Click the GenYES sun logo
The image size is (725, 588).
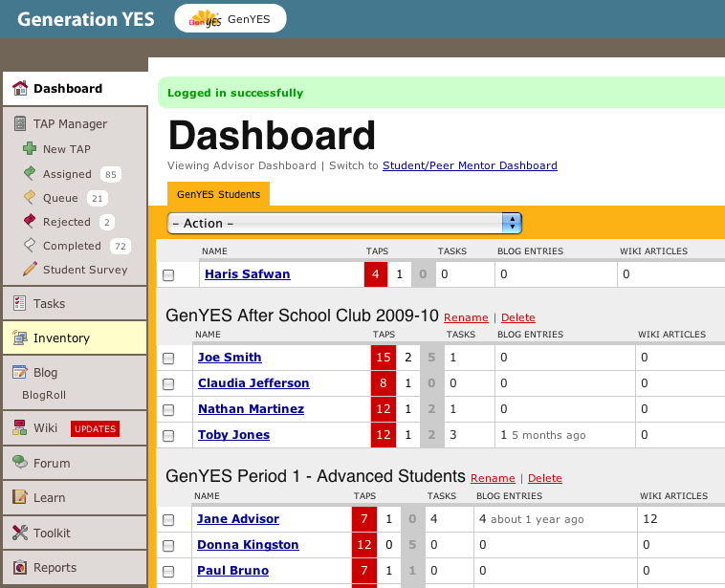pos(206,19)
